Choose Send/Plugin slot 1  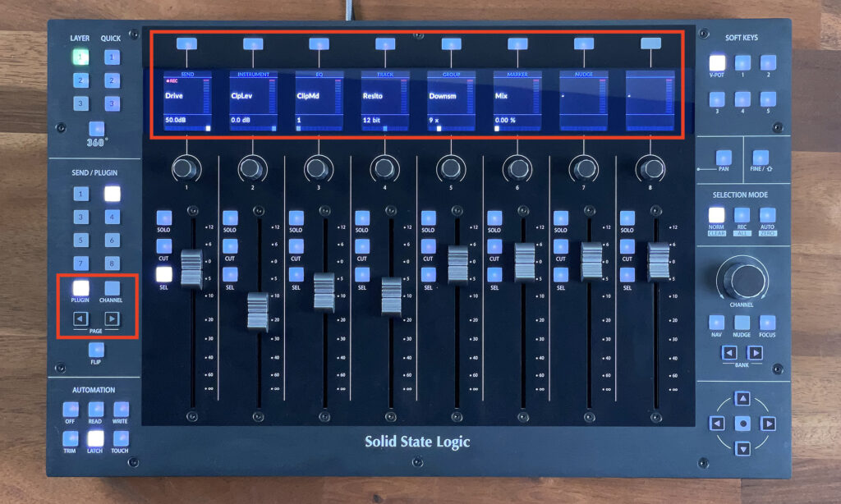(x=80, y=194)
